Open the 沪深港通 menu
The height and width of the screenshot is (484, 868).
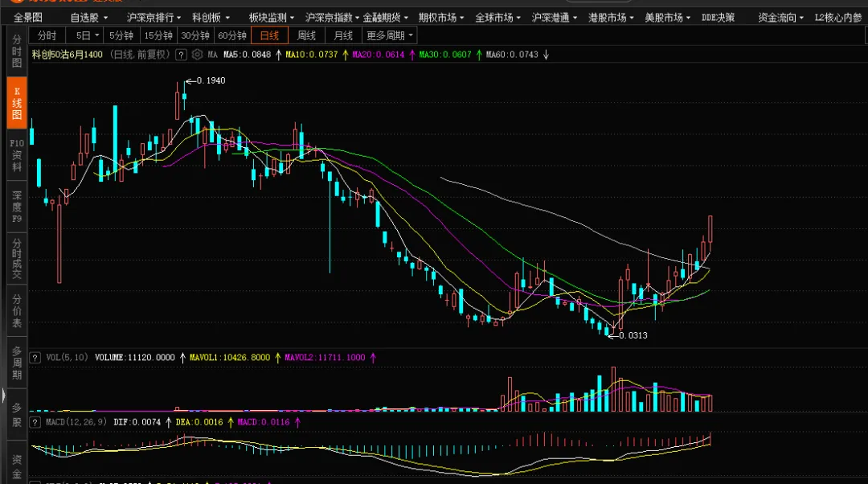555,18
